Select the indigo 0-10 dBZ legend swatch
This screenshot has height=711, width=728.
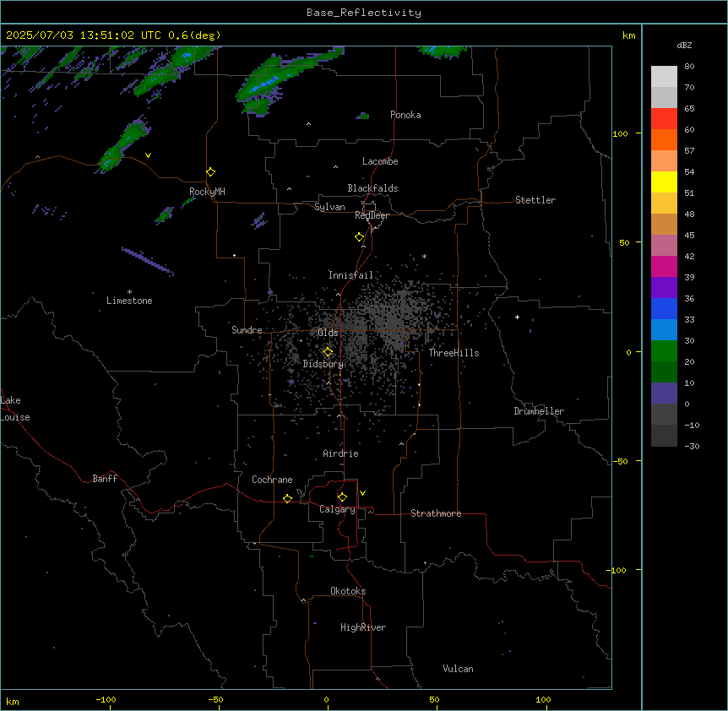click(x=664, y=393)
